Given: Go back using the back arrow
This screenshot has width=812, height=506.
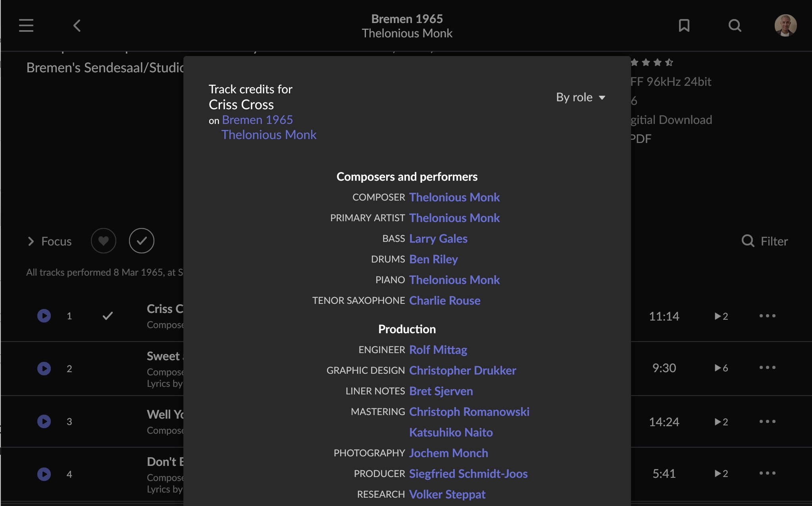Looking at the screenshot, I should coord(77,25).
